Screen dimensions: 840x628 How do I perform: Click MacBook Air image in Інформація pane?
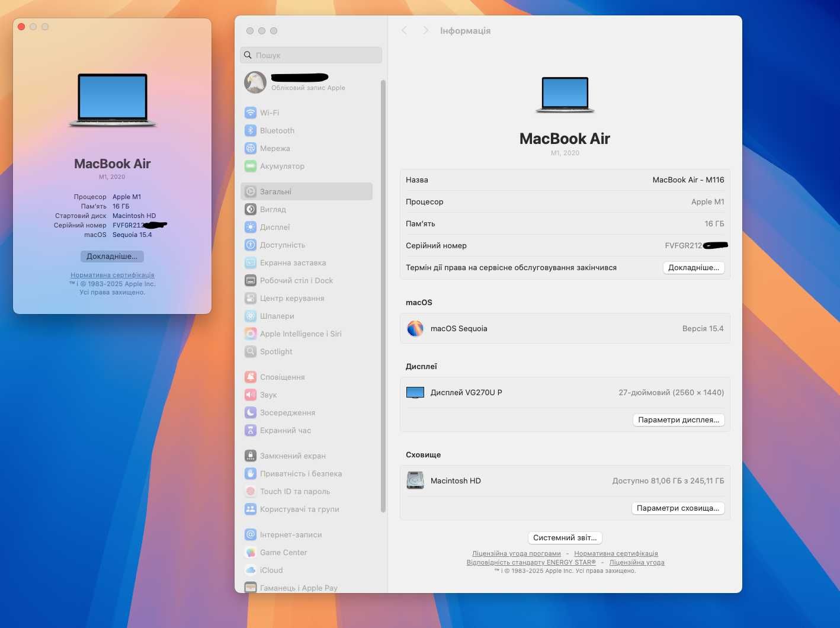[x=565, y=95]
